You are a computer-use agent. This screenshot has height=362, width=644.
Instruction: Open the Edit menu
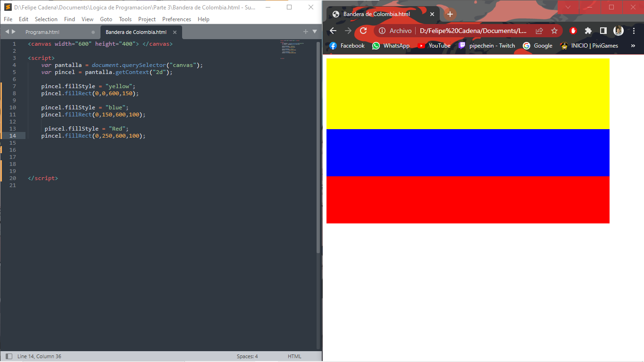(x=24, y=19)
